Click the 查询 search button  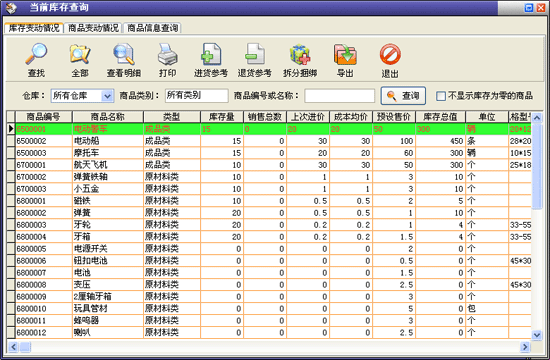click(x=403, y=96)
